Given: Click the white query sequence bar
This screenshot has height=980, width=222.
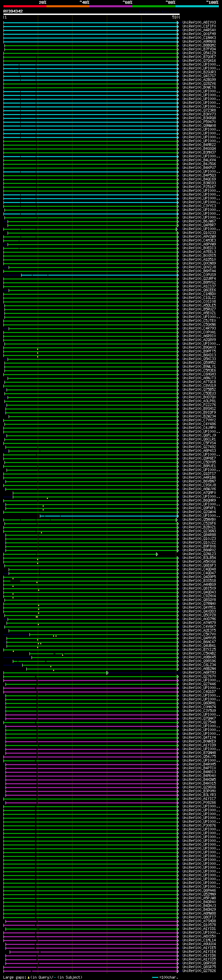Looking at the screenshot, I should [x=92, y=14].
